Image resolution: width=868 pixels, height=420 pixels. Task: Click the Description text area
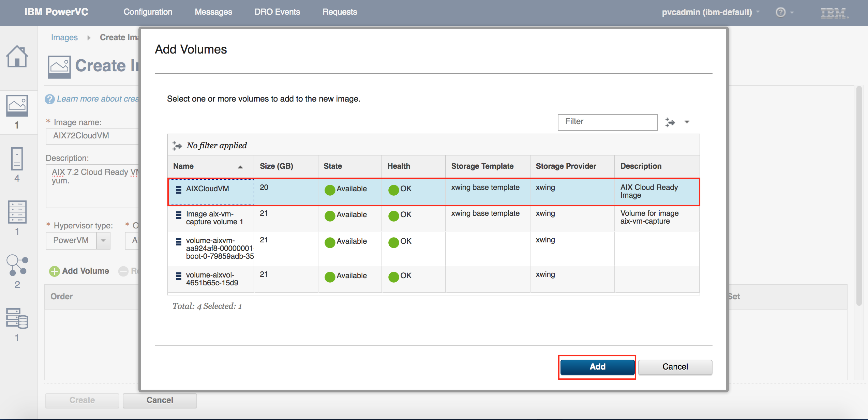click(x=93, y=186)
